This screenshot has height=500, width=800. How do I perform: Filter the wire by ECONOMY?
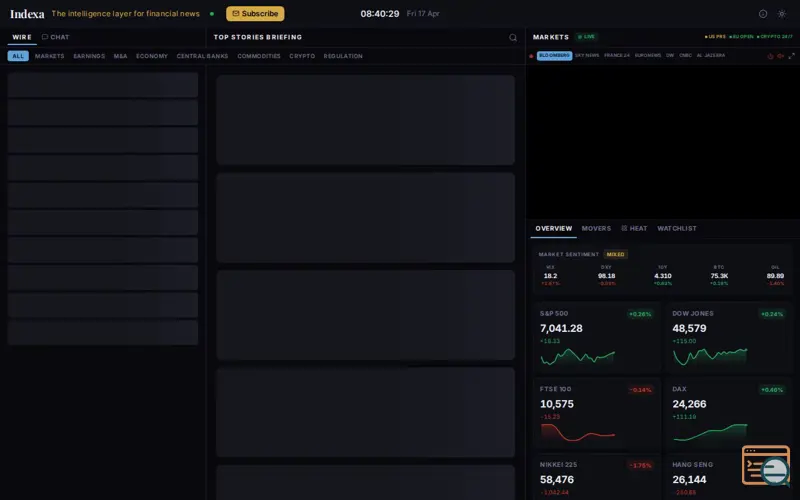pyautogui.click(x=152, y=56)
